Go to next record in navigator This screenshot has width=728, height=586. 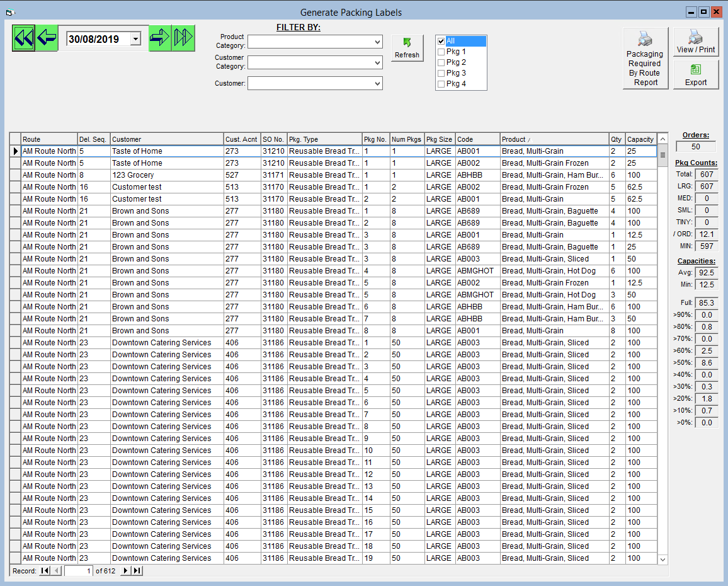point(125,571)
